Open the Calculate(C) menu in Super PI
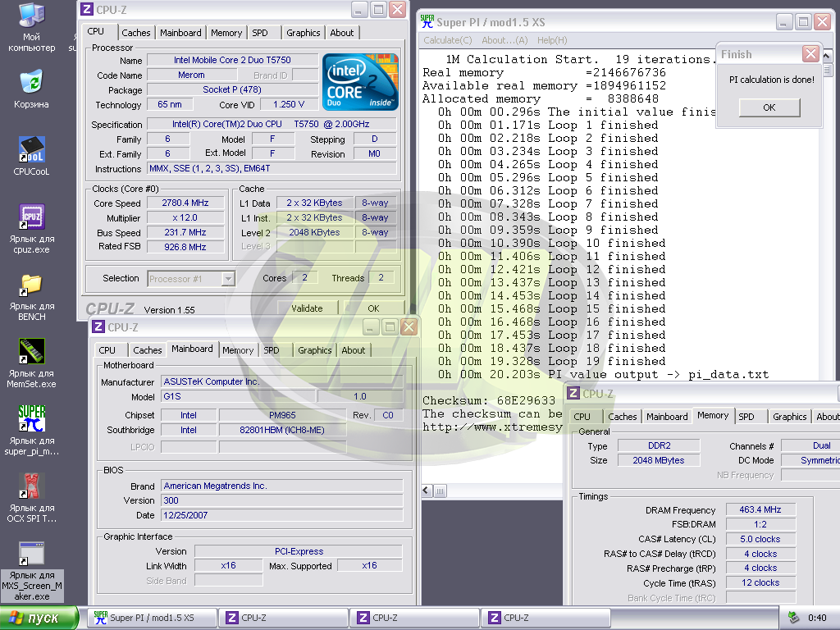 click(448, 40)
